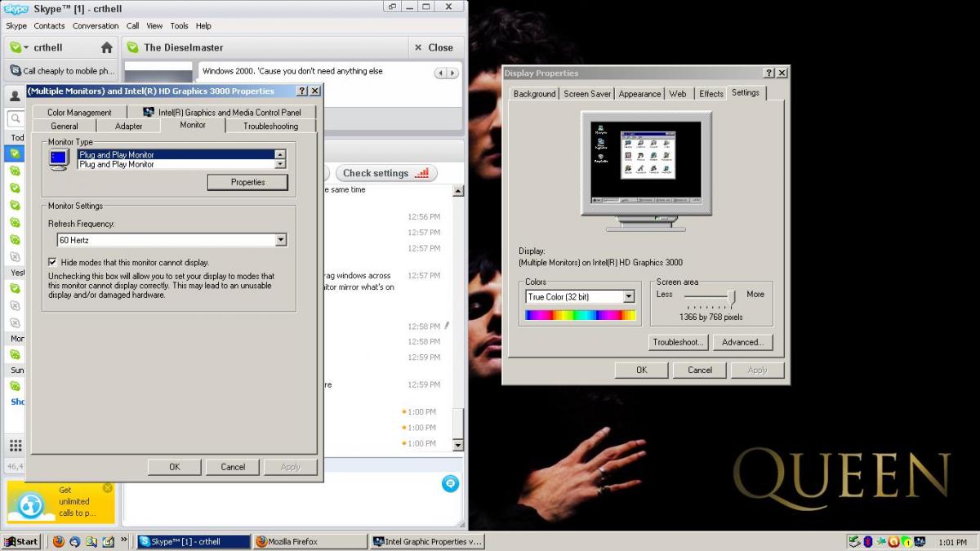Open the View menu in Skype
The image size is (980, 551).
click(x=154, y=25)
